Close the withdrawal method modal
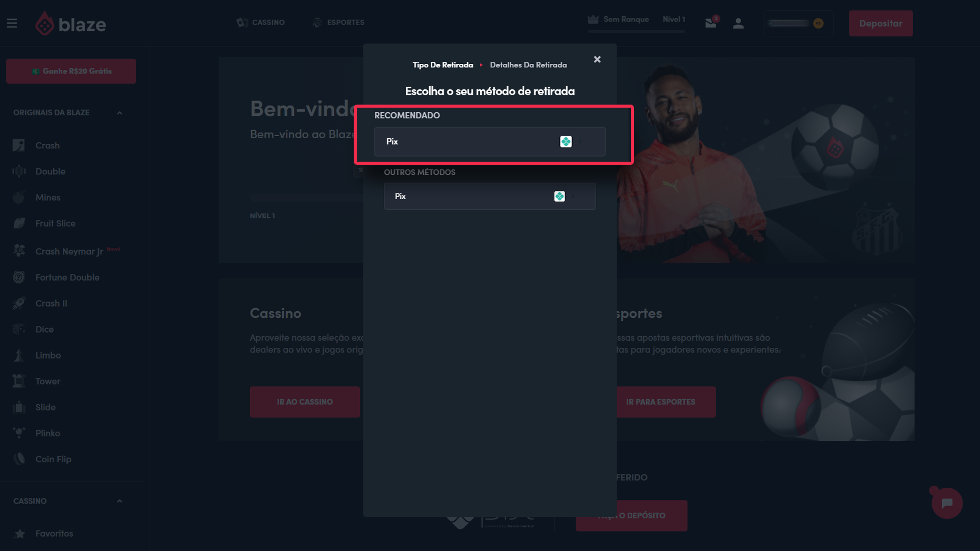Image resolution: width=980 pixels, height=551 pixels. [597, 59]
